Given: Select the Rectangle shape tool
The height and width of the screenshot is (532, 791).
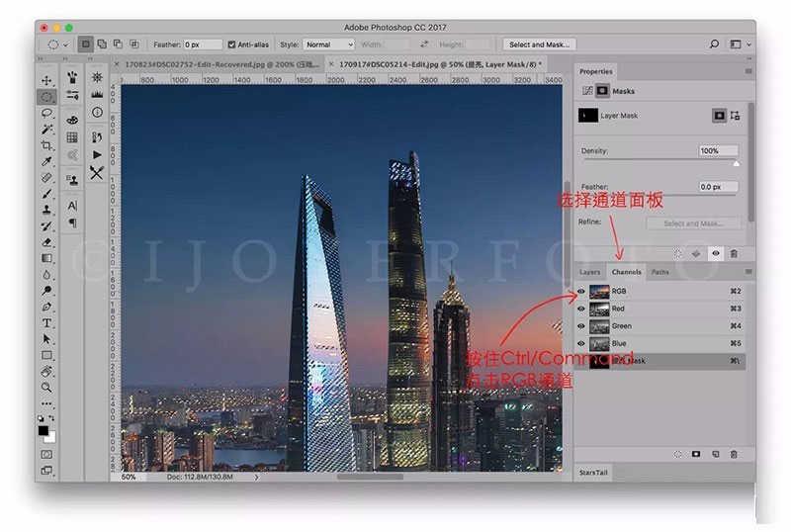Looking at the screenshot, I should (46, 355).
